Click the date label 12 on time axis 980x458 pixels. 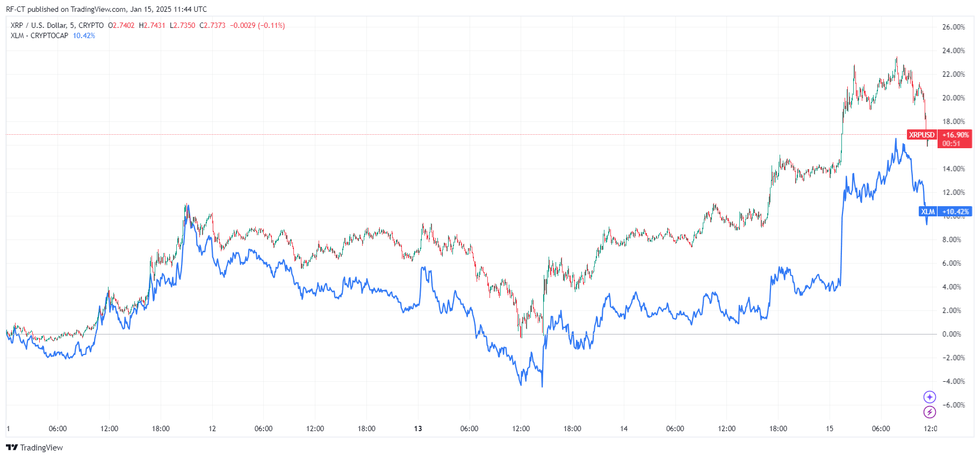[212, 428]
